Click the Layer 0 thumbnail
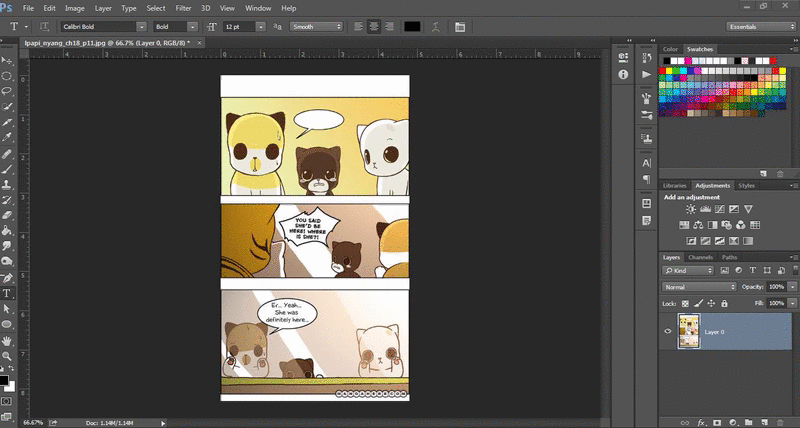 point(688,331)
